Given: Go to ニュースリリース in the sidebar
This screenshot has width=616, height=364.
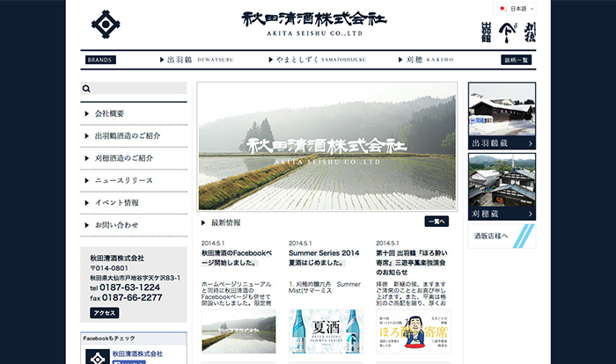Looking at the screenshot, I should point(133,180).
